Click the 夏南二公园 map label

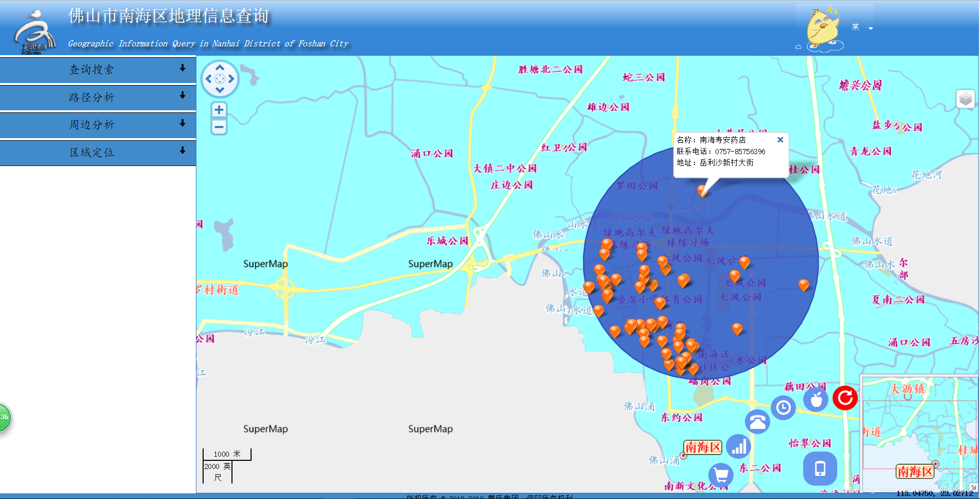pyautogui.click(x=898, y=300)
